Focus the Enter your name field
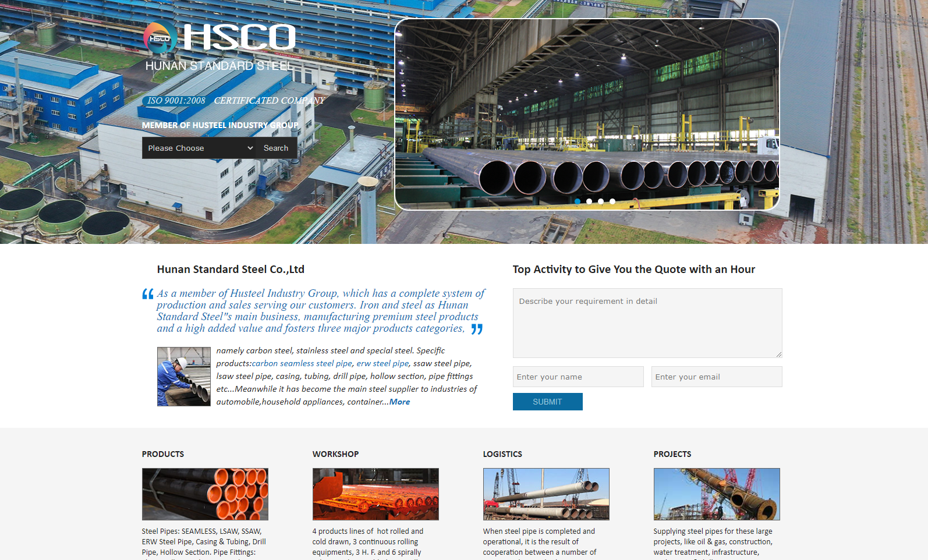The height and width of the screenshot is (560, 928). click(578, 377)
